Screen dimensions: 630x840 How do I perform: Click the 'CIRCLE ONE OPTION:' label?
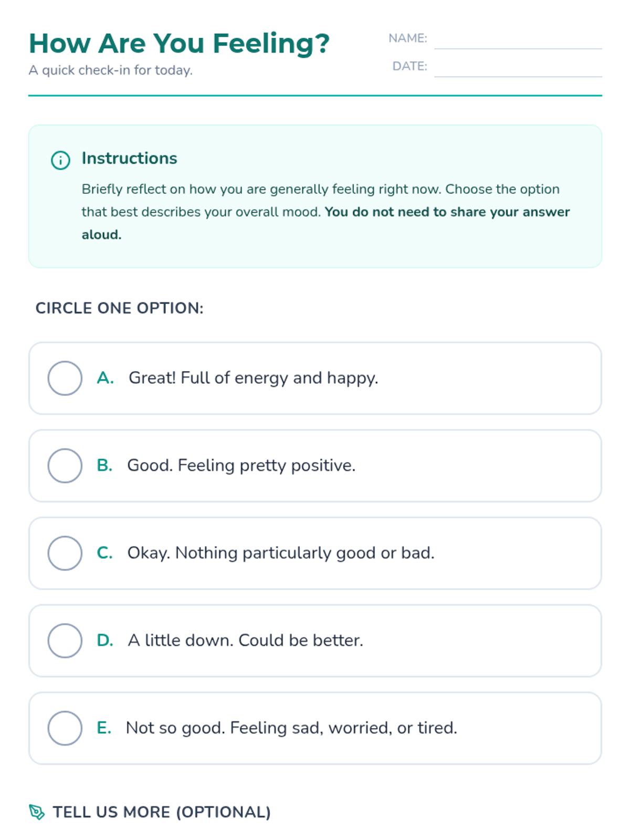click(x=119, y=308)
